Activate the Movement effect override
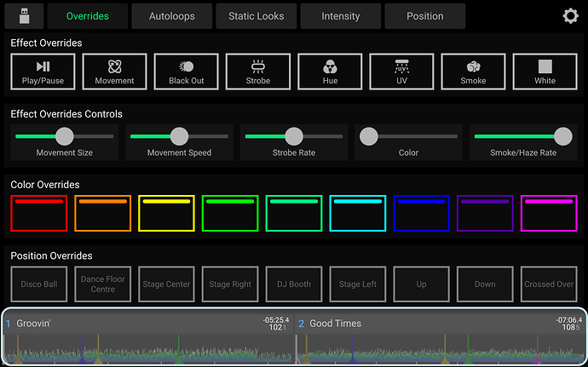 click(114, 72)
